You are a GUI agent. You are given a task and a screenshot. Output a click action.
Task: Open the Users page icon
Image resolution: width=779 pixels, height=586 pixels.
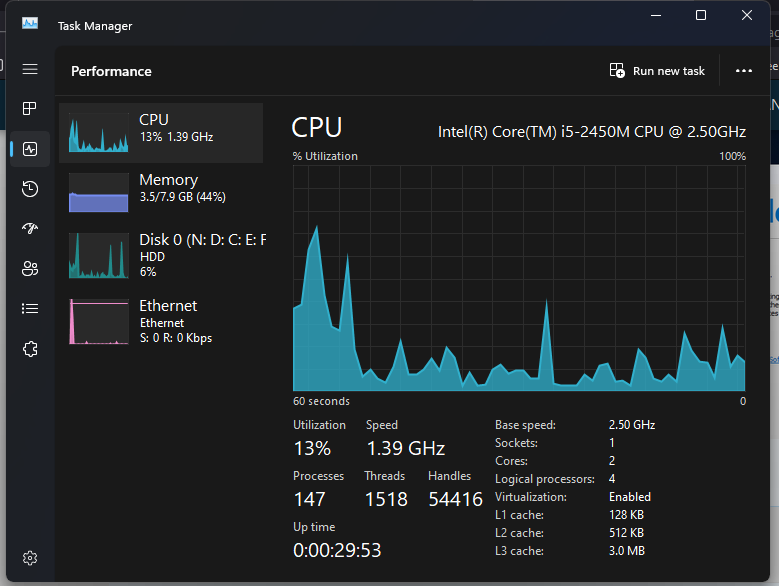[30, 269]
